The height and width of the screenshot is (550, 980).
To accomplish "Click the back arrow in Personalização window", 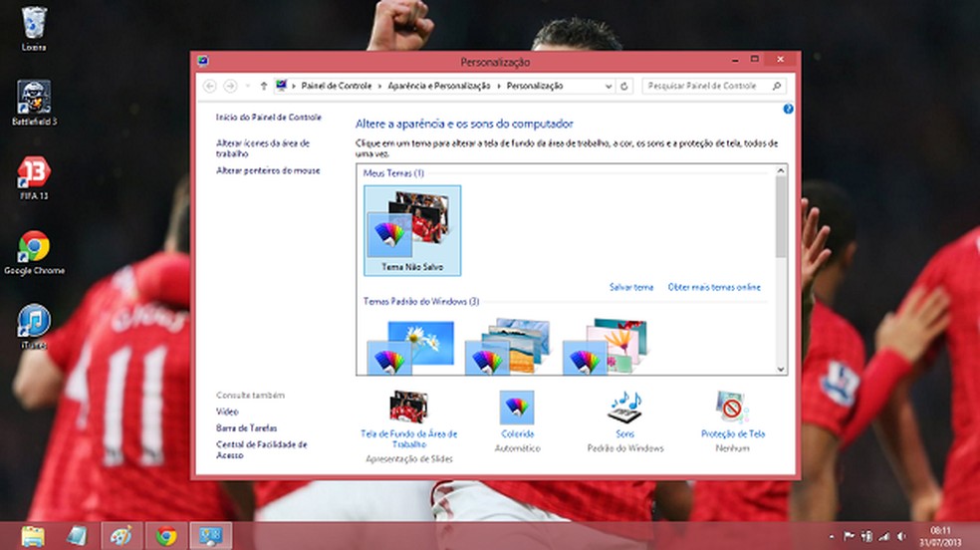I will [210, 86].
